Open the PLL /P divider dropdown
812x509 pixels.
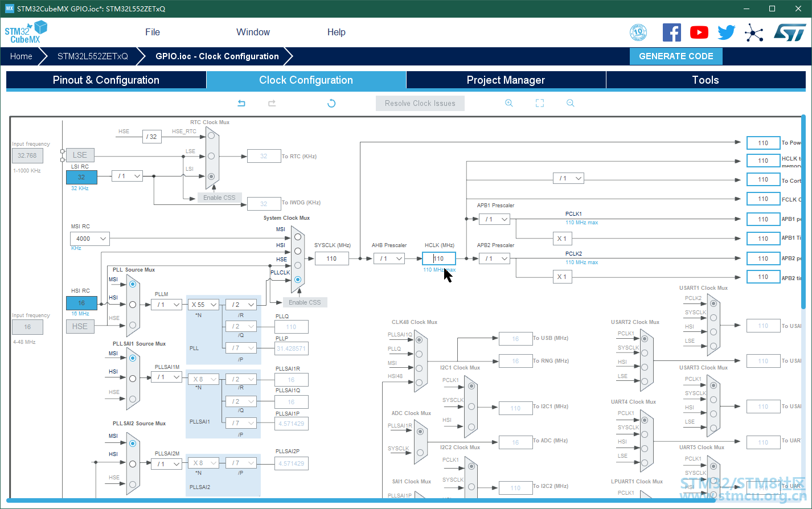tap(241, 348)
